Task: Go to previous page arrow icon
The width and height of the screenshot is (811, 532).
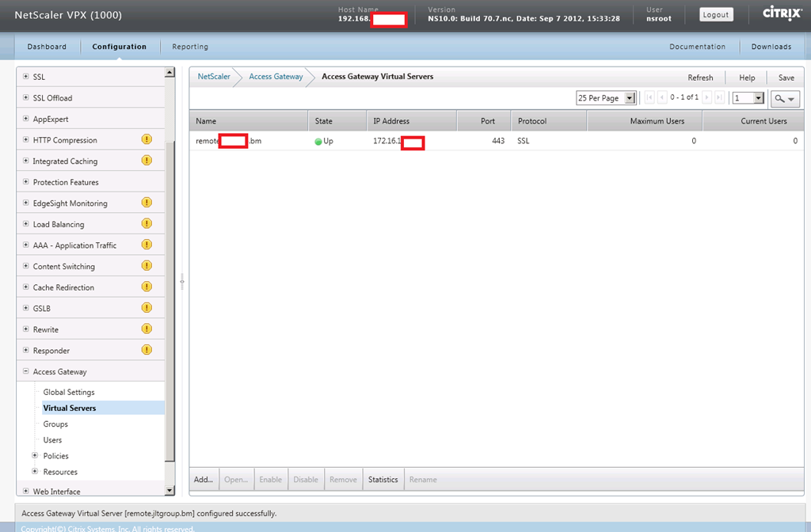Action: click(661, 97)
